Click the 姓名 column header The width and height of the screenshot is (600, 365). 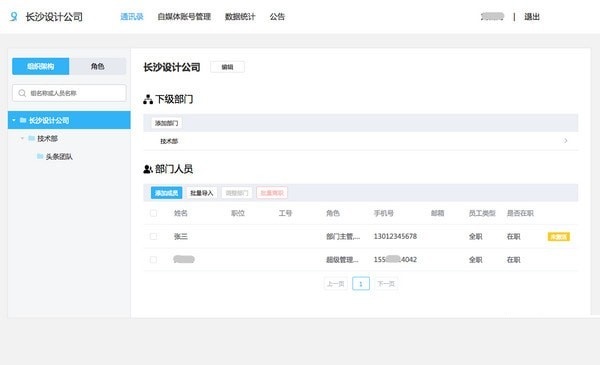tap(181, 213)
